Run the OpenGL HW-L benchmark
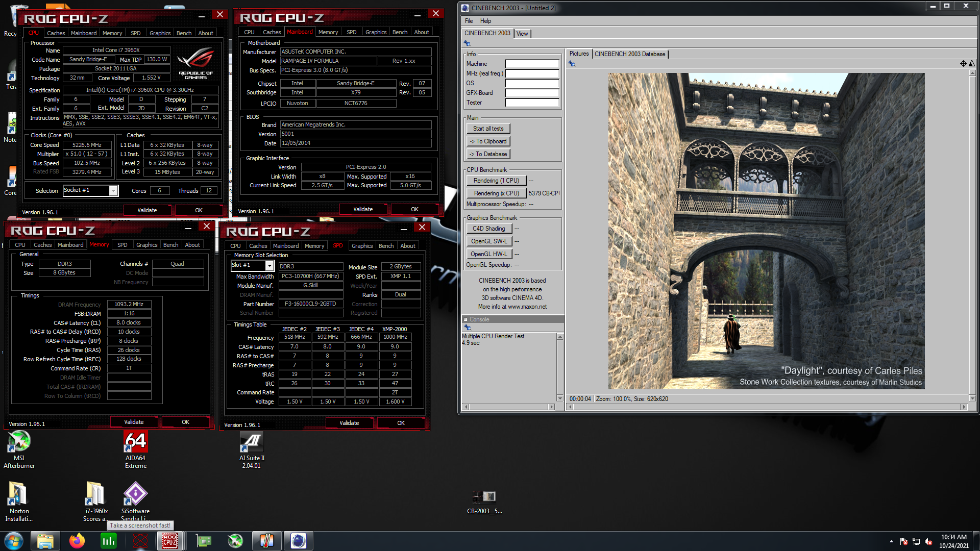This screenshot has height=551, width=980. [x=488, y=254]
